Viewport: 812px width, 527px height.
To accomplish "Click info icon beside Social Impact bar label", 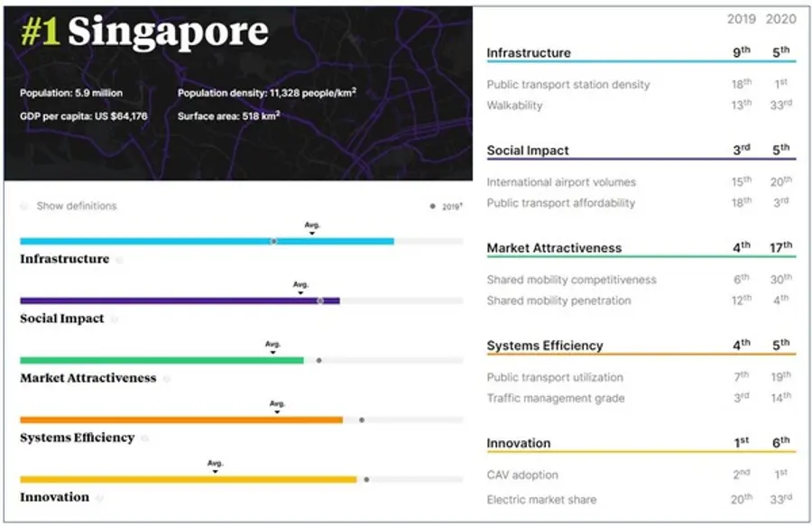I will click(x=114, y=319).
